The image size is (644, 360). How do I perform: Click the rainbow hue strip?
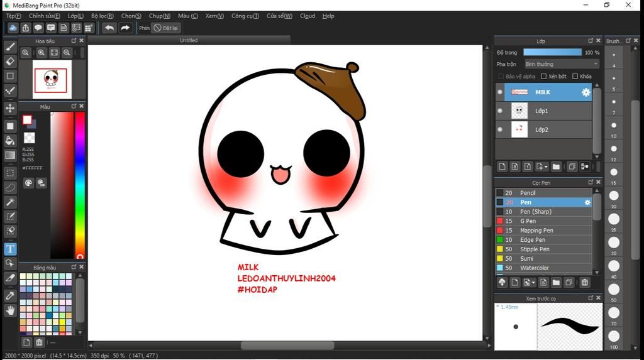[80, 185]
